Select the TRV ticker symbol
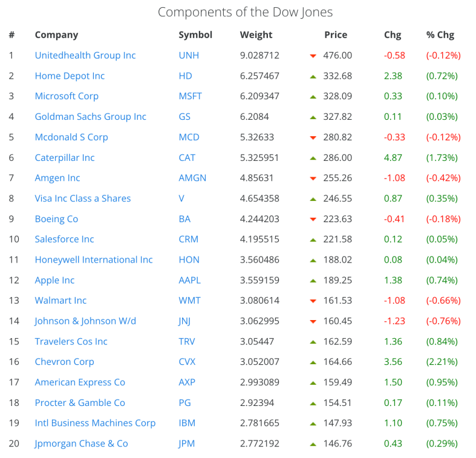 [x=187, y=341]
